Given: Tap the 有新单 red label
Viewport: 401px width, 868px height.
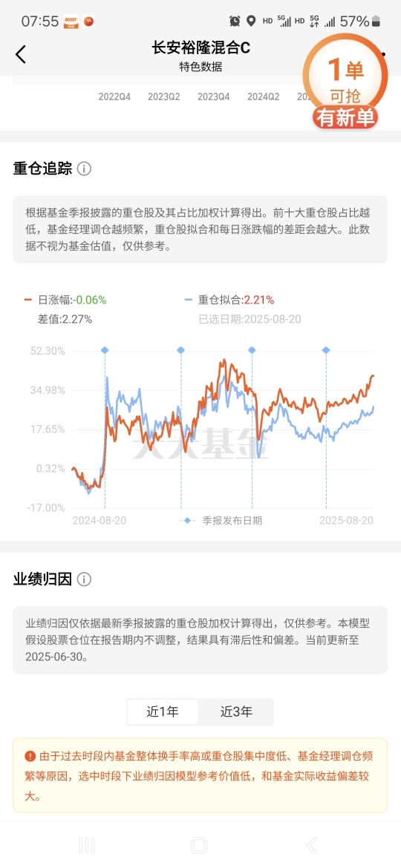Looking at the screenshot, I should (345, 116).
